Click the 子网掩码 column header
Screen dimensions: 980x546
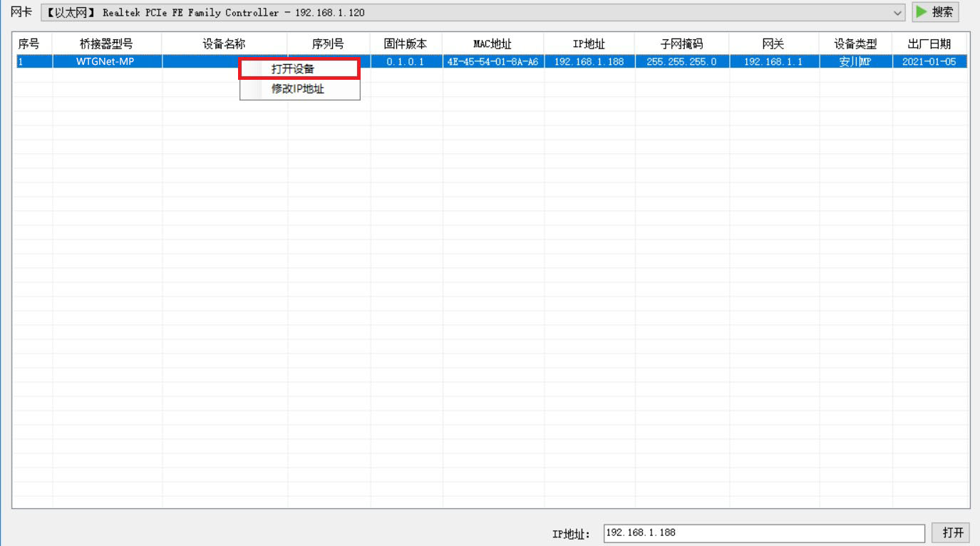681,43
